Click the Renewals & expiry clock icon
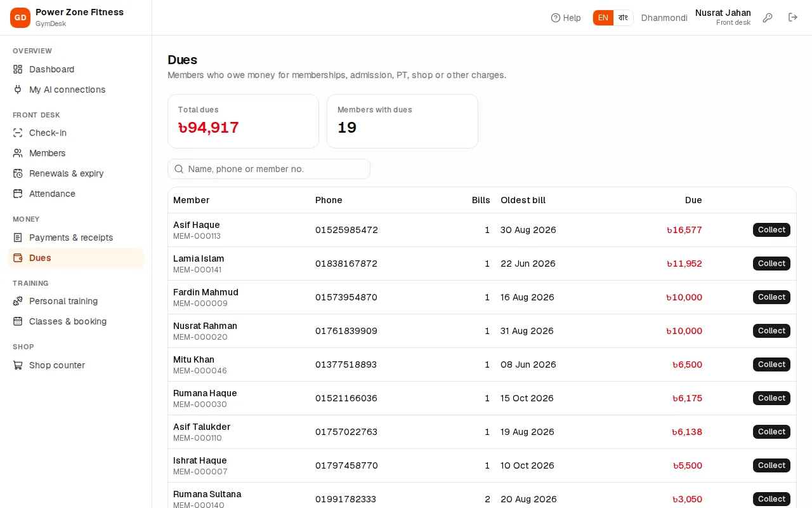 pos(18,173)
